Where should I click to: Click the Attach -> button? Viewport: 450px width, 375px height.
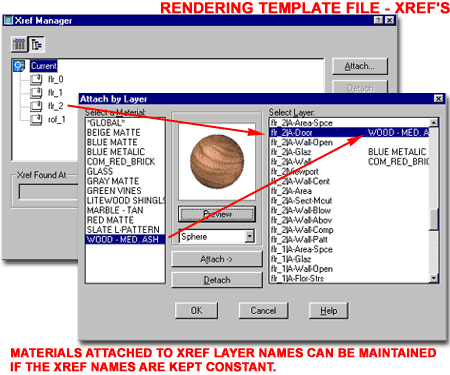pos(217,259)
